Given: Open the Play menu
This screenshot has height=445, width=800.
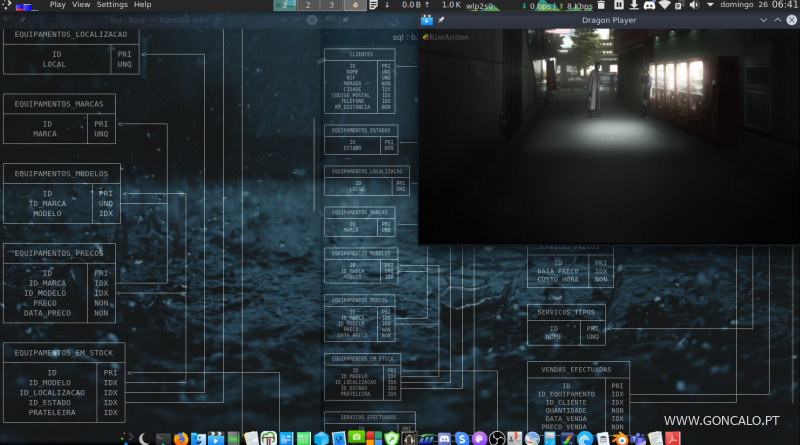Looking at the screenshot, I should point(57,5).
